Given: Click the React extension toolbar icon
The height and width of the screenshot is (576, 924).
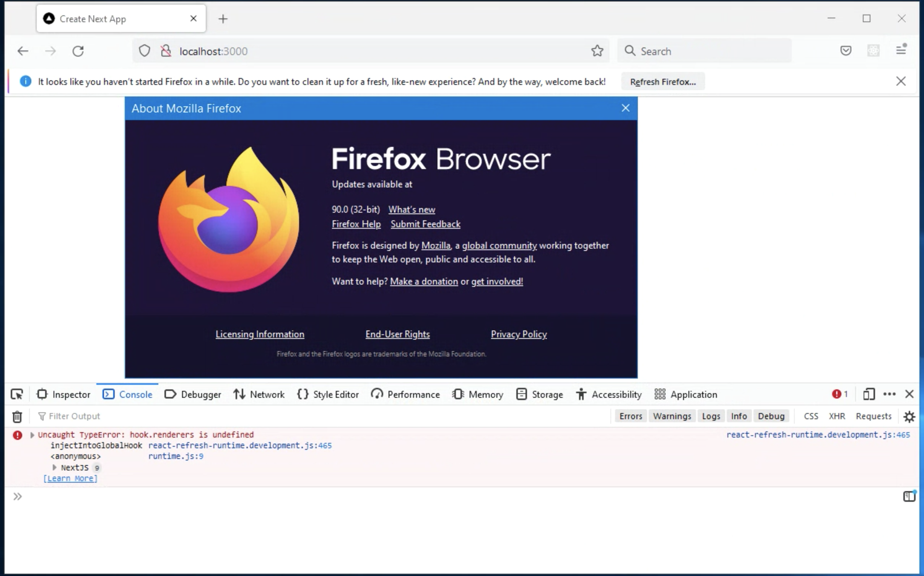Looking at the screenshot, I should tap(873, 51).
